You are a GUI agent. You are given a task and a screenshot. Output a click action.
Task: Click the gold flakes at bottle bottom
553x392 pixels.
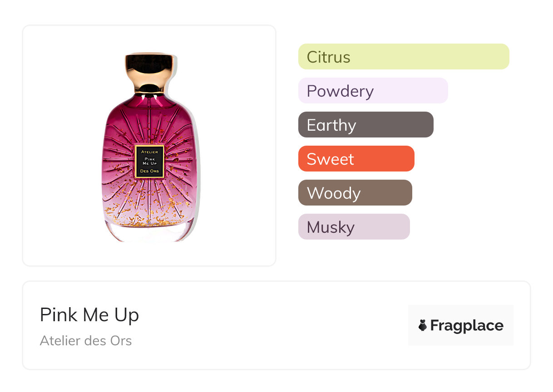pyautogui.click(x=149, y=219)
